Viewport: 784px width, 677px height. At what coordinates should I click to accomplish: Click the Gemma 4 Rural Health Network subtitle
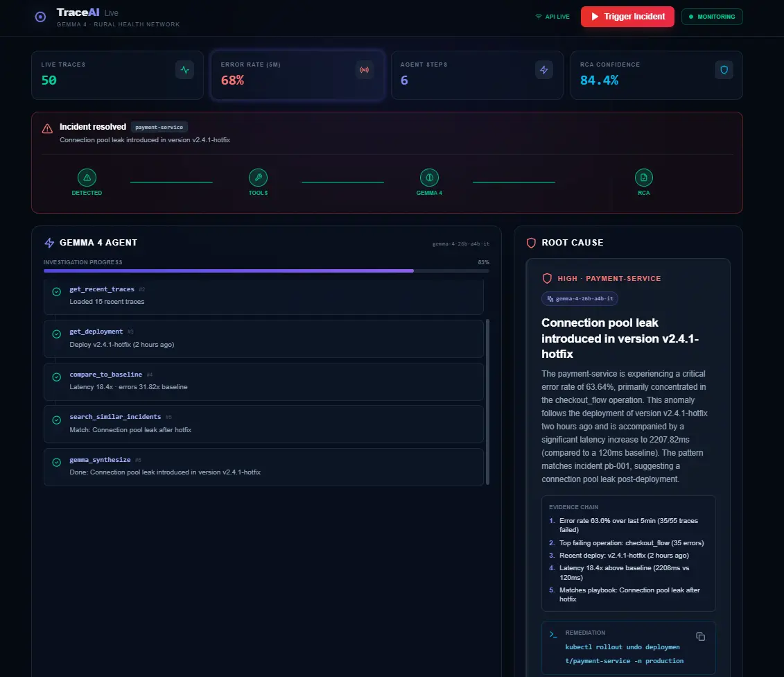point(118,24)
